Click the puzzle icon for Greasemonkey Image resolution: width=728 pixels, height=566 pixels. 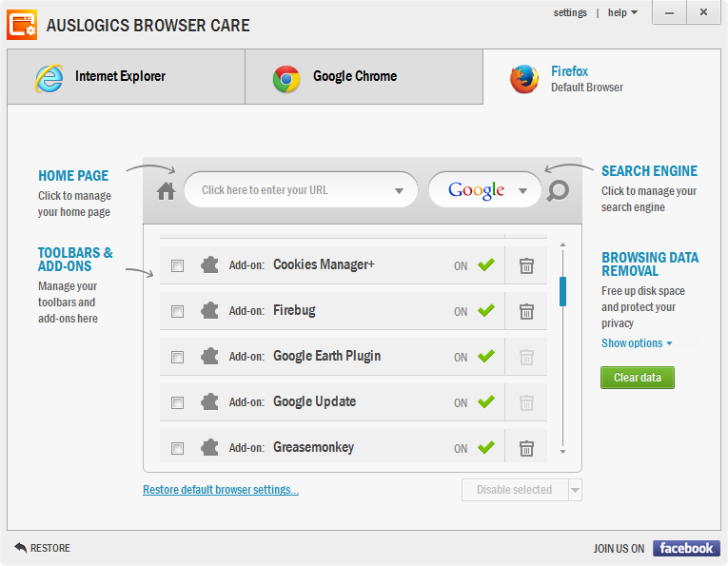209,447
